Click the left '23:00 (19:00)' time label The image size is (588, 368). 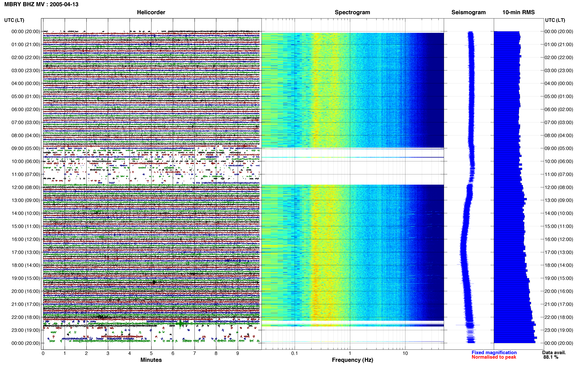click(x=26, y=330)
